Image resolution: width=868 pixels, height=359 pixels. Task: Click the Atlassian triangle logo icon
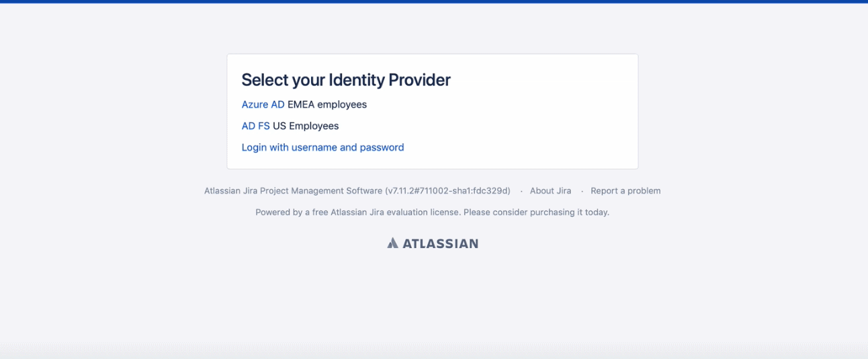click(393, 243)
